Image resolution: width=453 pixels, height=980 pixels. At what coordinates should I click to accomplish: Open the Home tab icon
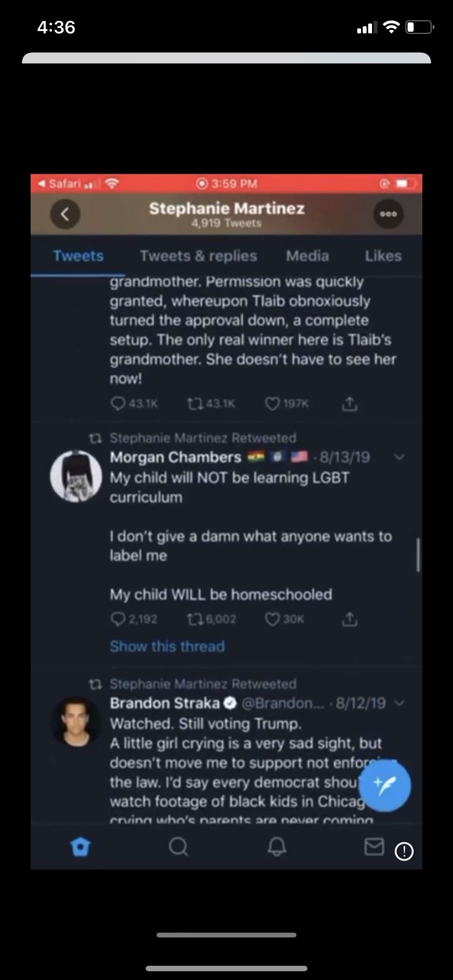(80, 847)
